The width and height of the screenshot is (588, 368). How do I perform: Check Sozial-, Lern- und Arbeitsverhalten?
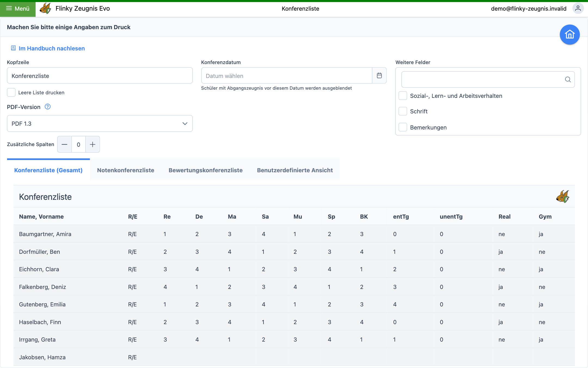(403, 96)
